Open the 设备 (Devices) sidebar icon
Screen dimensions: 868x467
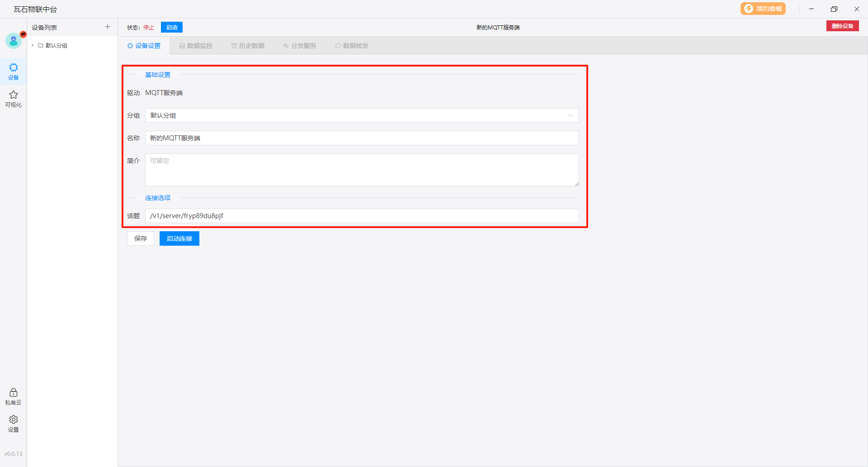tap(14, 71)
